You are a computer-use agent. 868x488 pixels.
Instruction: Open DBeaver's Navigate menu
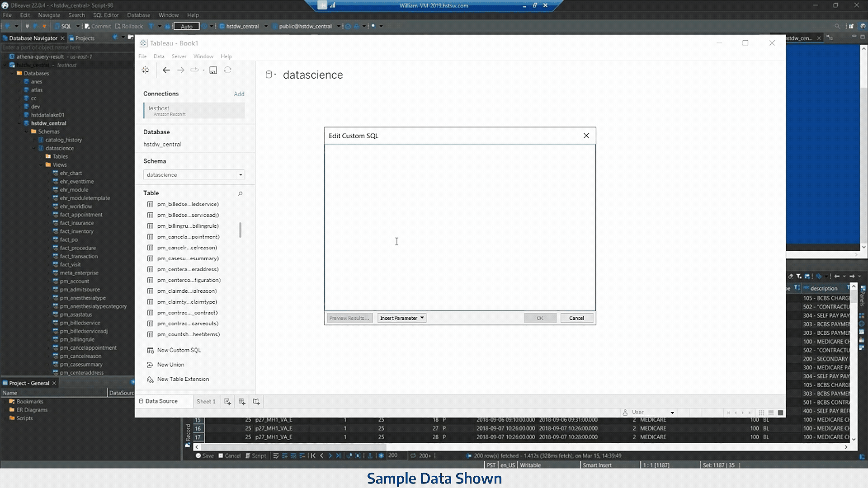coord(49,15)
